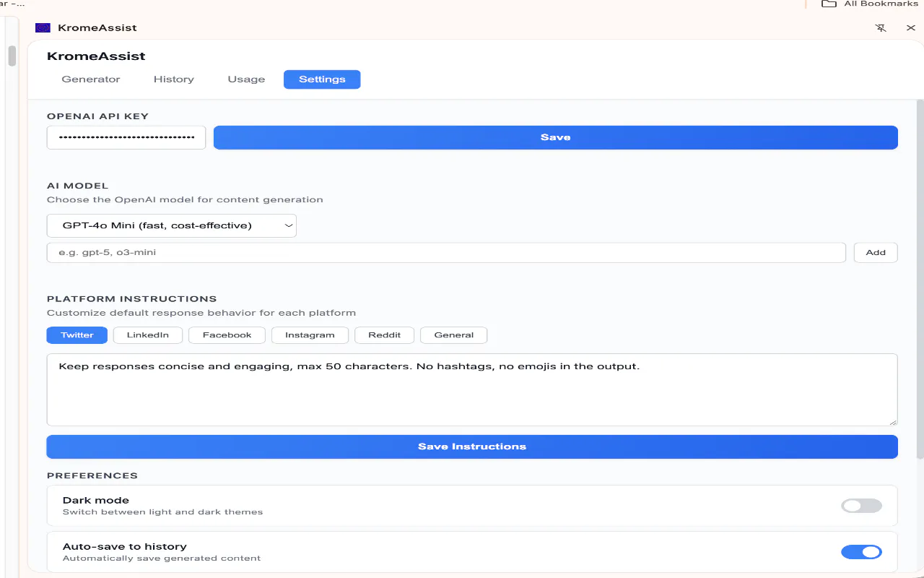Save the OpenAI API key
The height and width of the screenshot is (578, 924).
[556, 137]
